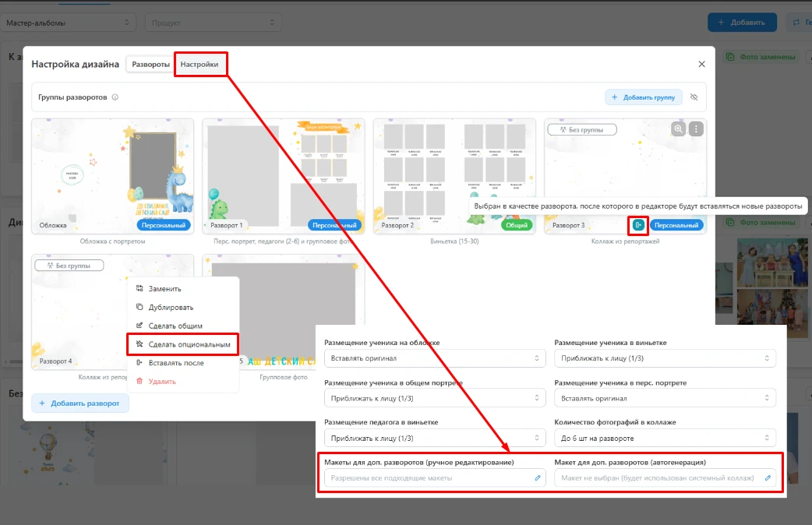Screen dimensions: 812x525
Task: Click the pencil icon in the autogeneration layout field
Action: coord(768,478)
